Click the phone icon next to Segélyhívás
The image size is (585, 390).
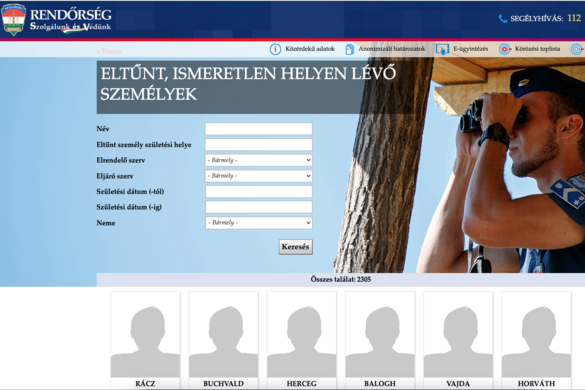click(x=503, y=18)
